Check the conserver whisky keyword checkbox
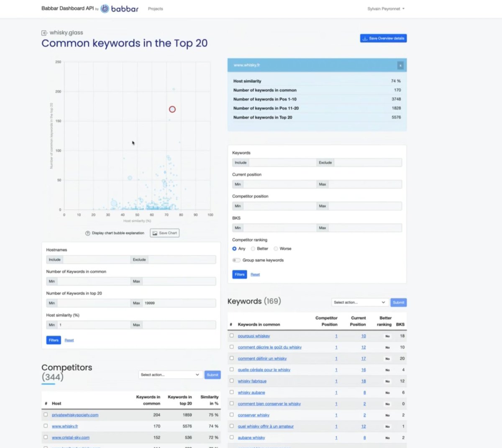Screen dimensions: 502x448 click(x=232, y=415)
